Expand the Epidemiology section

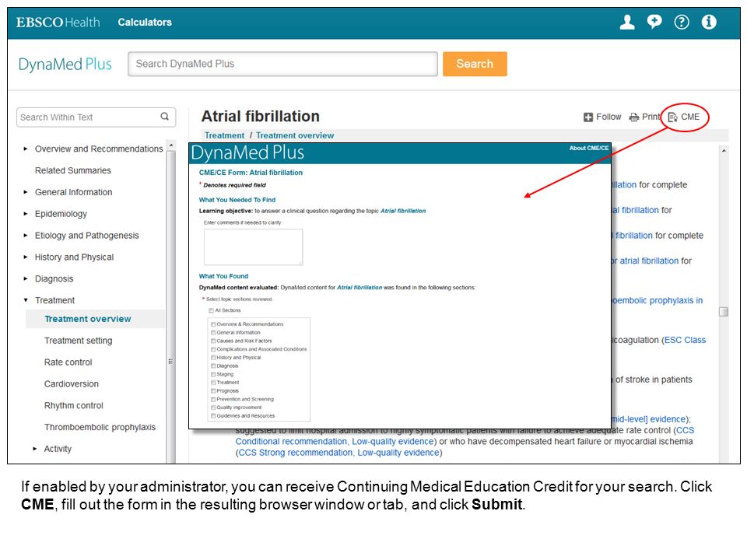click(x=26, y=214)
